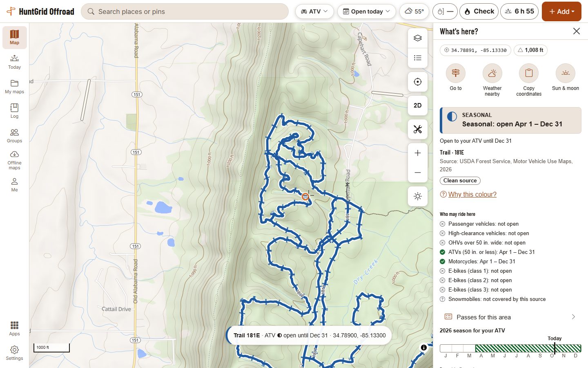Zoom out on the map

(418, 173)
